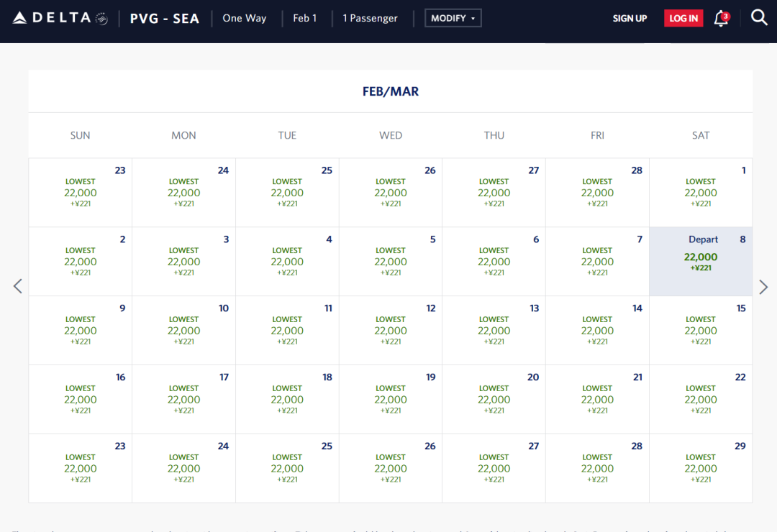The width and height of the screenshot is (777, 532).
Task: Click the 1 Passenger selector
Action: click(x=371, y=18)
